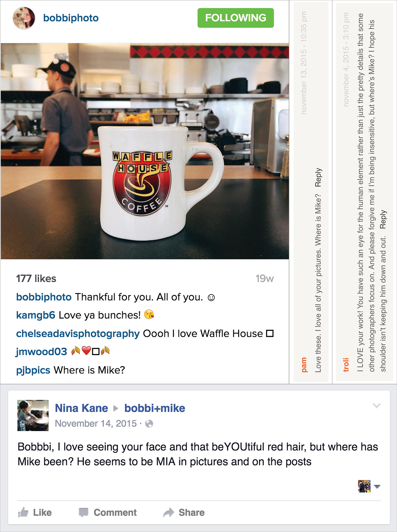The width and height of the screenshot is (397, 532).
Task: Click the globe public privacy icon
Action: click(x=149, y=424)
